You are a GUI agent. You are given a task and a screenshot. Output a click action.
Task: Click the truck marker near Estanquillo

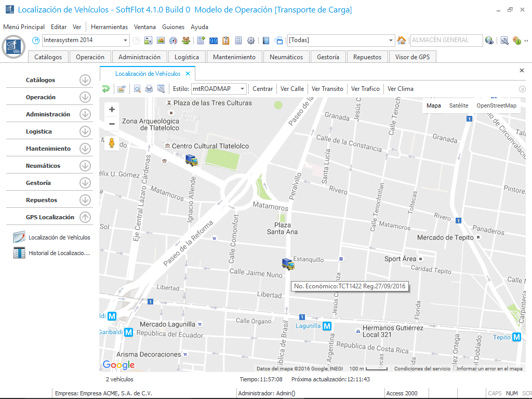click(x=288, y=264)
